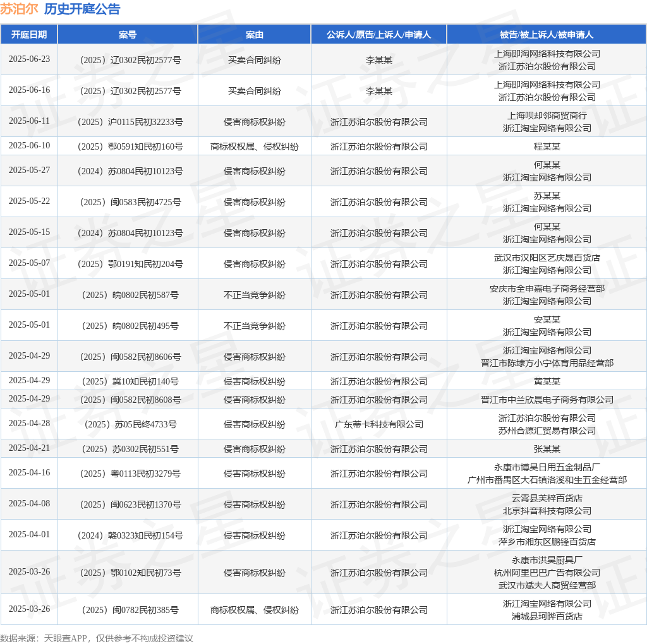Click '浙江苏泊尔股份有限公司' plaintiff in the 2025-04-08 row
This screenshot has height=644, width=647.
pos(379,505)
